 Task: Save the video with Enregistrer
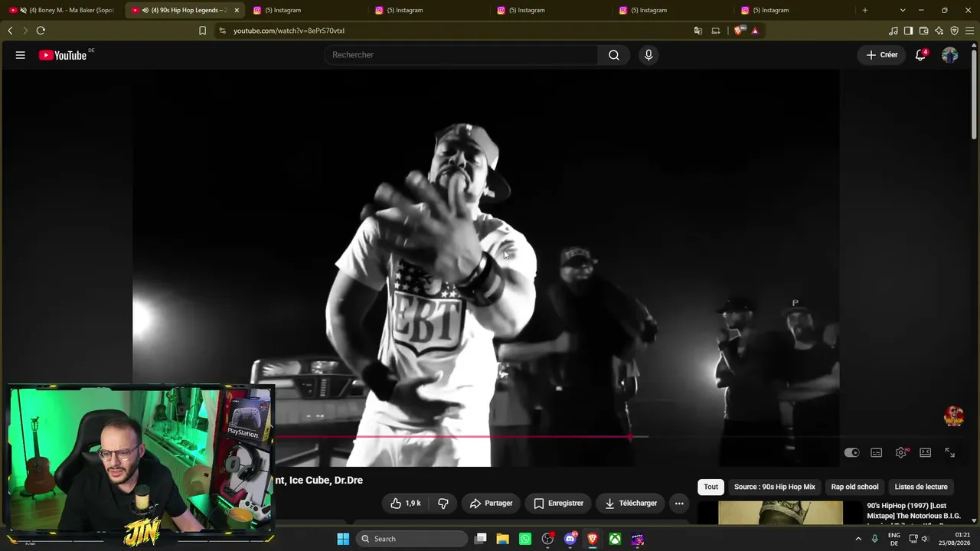click(558, 504)
